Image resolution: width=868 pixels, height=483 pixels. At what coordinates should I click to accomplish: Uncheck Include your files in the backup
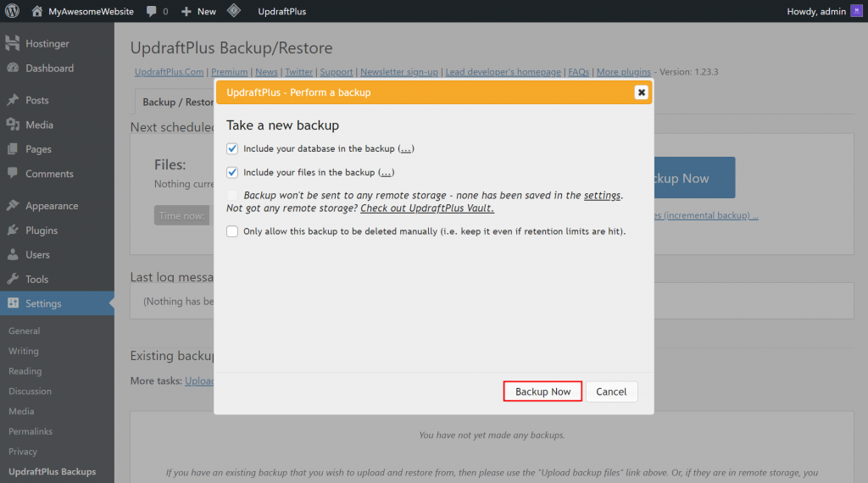coord(233,172)
